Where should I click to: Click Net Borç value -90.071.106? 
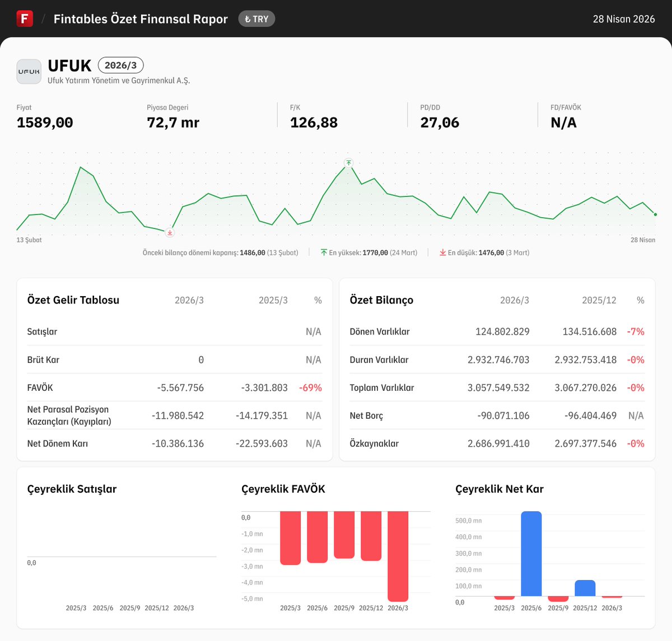coord(503,415)
